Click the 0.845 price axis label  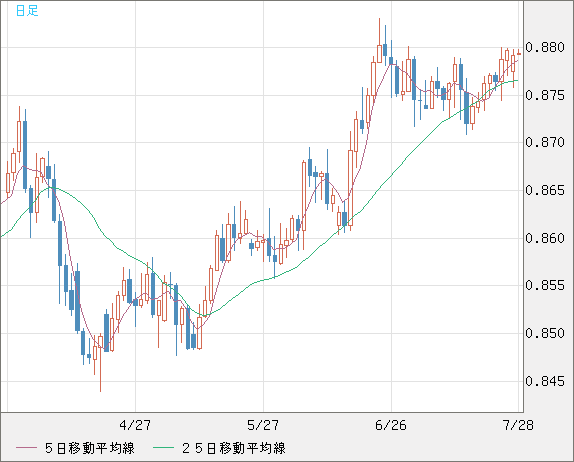click(545, 381)
